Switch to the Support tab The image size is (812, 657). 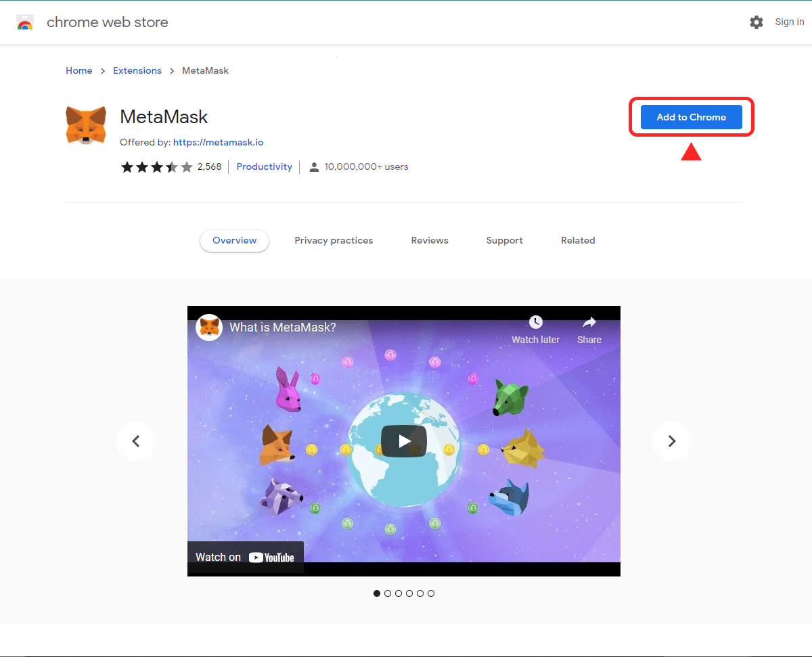coord(505,241)
